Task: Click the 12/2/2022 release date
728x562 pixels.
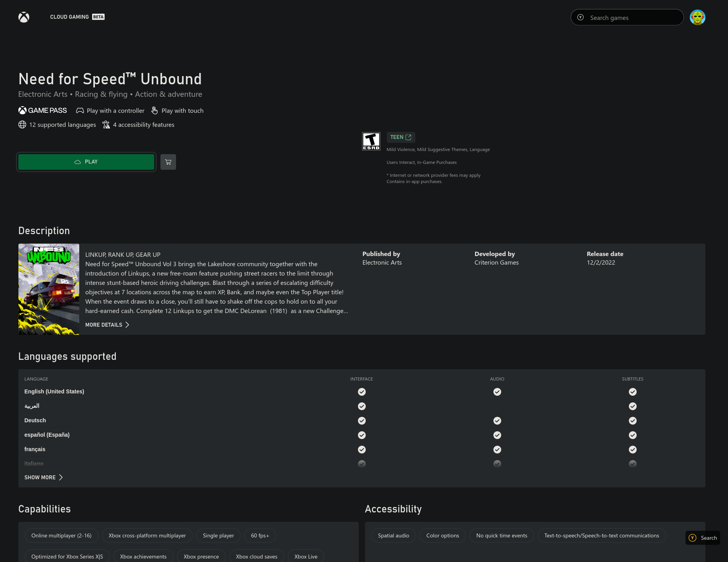Action: pos(601,263)
